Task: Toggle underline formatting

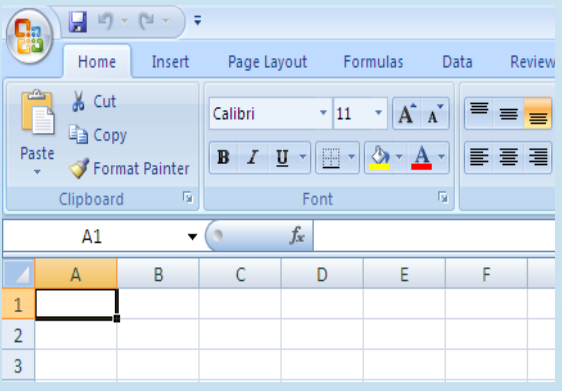Action: 282,157
